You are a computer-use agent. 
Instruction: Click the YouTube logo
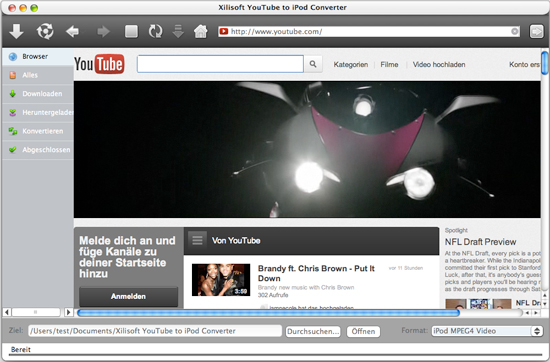(x=99, y=64)
